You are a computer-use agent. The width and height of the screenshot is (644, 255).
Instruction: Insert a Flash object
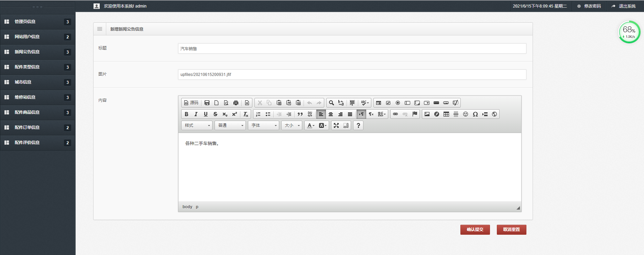pyautogui.click(x=437, y=114)
